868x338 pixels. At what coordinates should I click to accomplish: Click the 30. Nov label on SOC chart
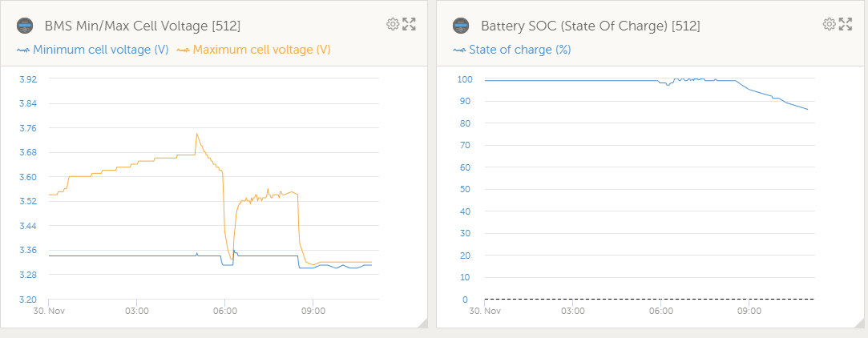[484, 311]
